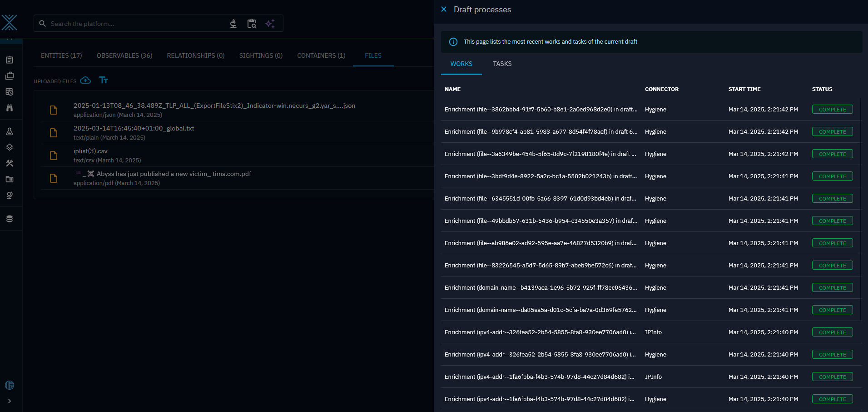Switch to the Tasks tab
868x412 pixels.
[x=502, y=64]
